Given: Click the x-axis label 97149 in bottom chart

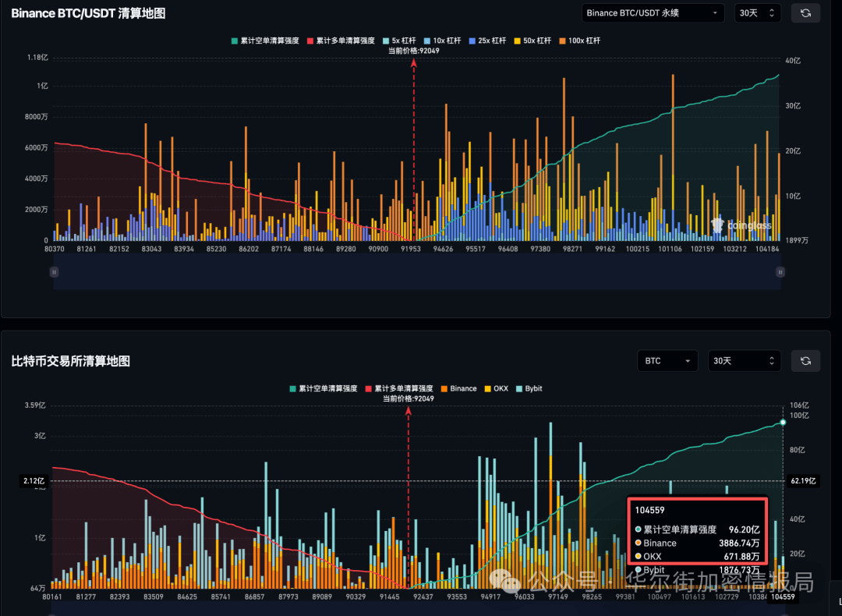Looking at the screenshot, I should (x=558, y=597).
